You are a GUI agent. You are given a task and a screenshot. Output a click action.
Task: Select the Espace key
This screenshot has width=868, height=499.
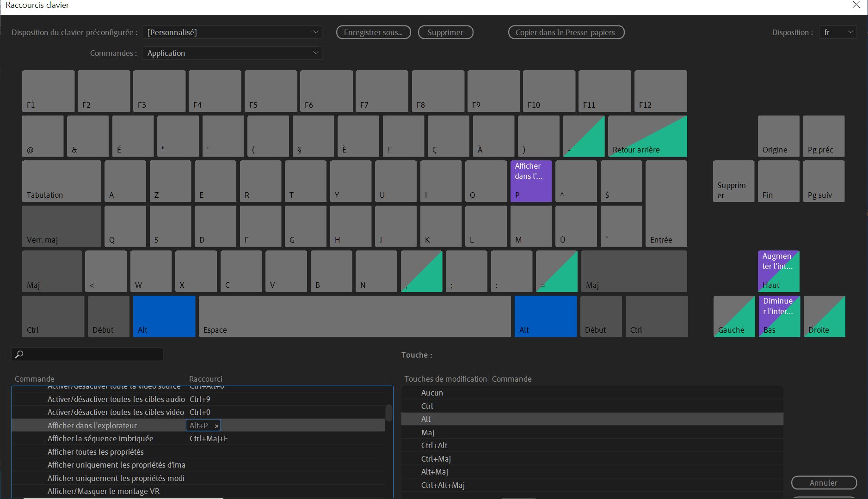click(355, 316)
